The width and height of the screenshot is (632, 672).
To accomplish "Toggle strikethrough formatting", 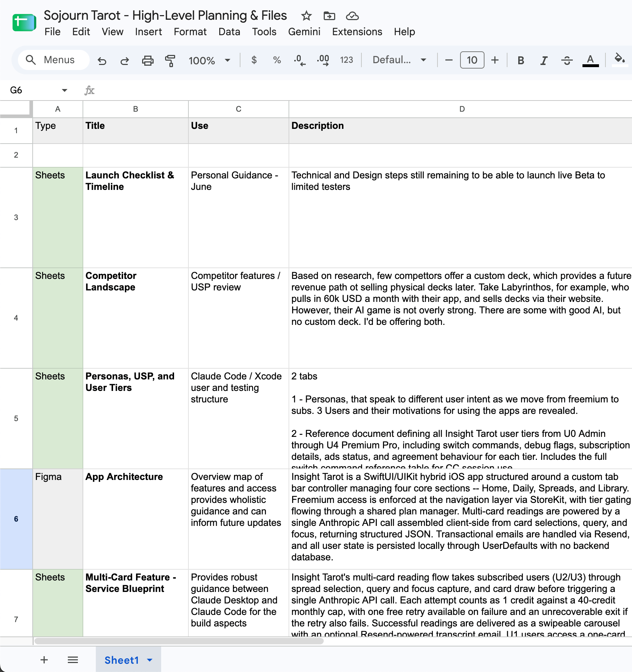I will pos(567,60).
